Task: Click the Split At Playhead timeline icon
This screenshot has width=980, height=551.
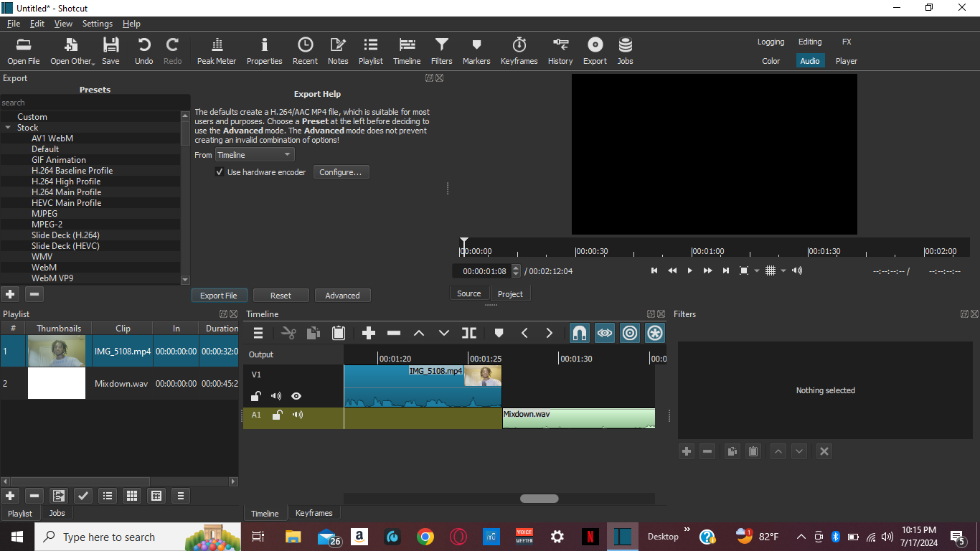Action: (x=468, y=333)
